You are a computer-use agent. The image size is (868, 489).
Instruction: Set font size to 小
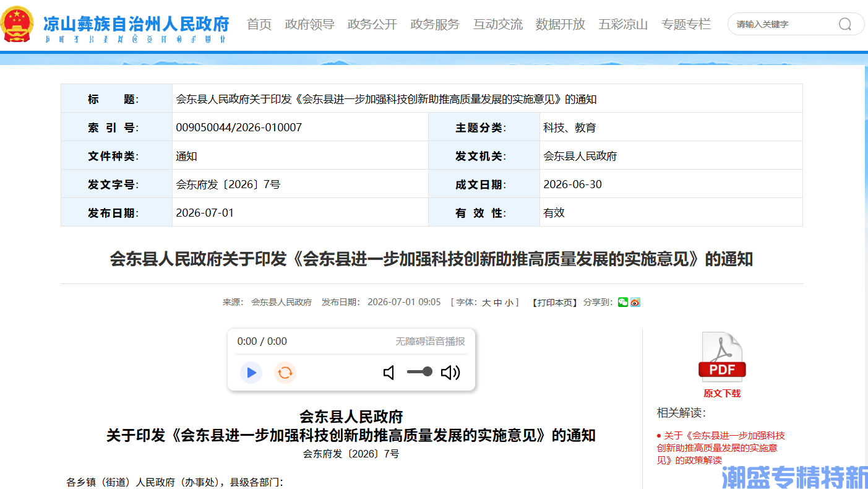pyautogui.click(x=509, y=303)
